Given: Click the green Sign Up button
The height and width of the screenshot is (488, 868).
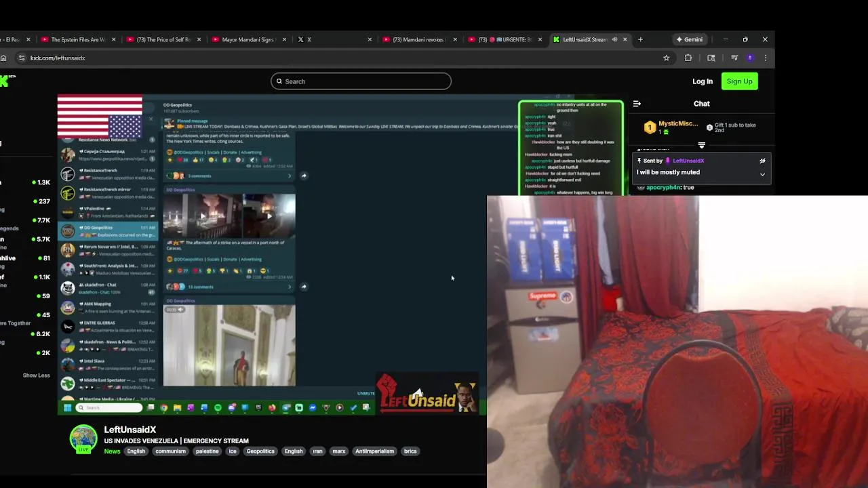Looking at the screenshot, I should click(739, 81).
